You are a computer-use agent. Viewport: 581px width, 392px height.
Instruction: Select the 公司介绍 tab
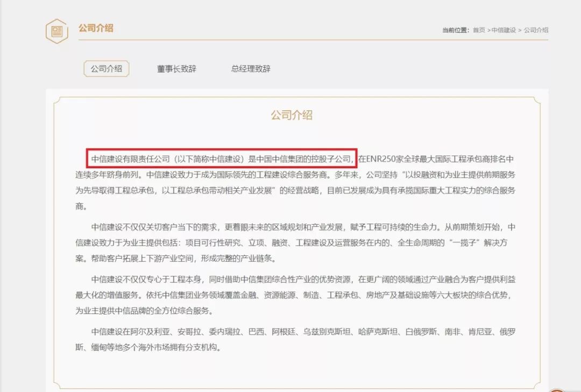(x=107, y=68)
